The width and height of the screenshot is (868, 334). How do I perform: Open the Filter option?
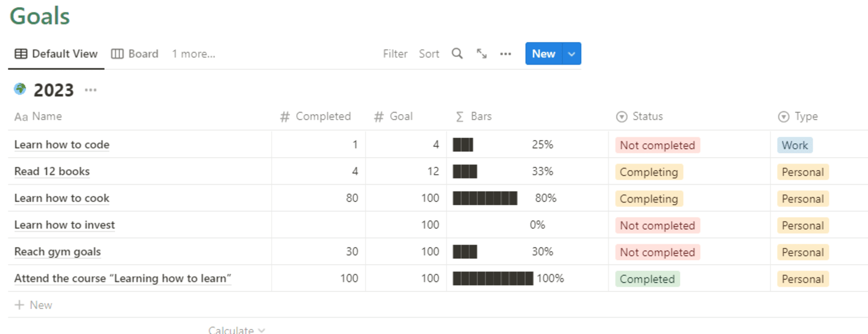click(395, 54)
